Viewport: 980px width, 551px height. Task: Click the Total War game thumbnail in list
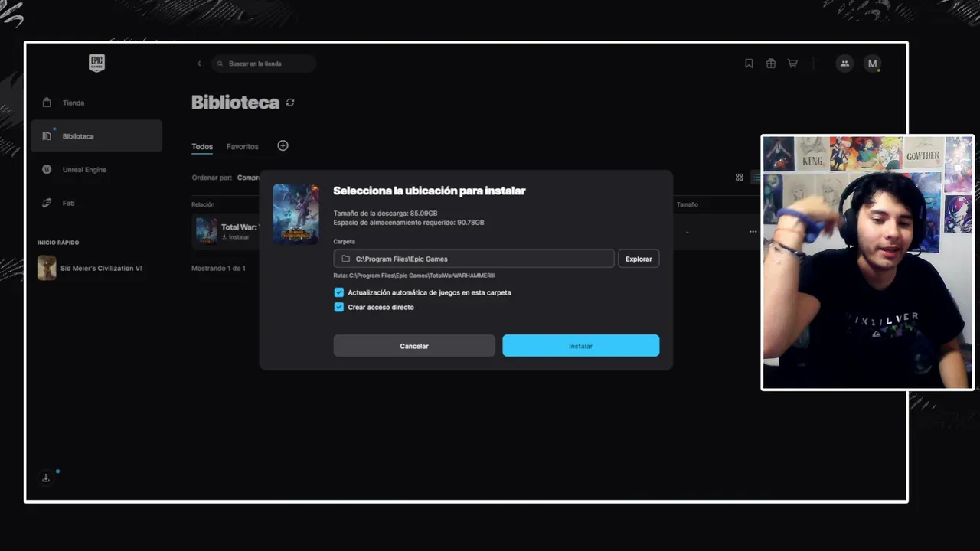click(207, 230)
